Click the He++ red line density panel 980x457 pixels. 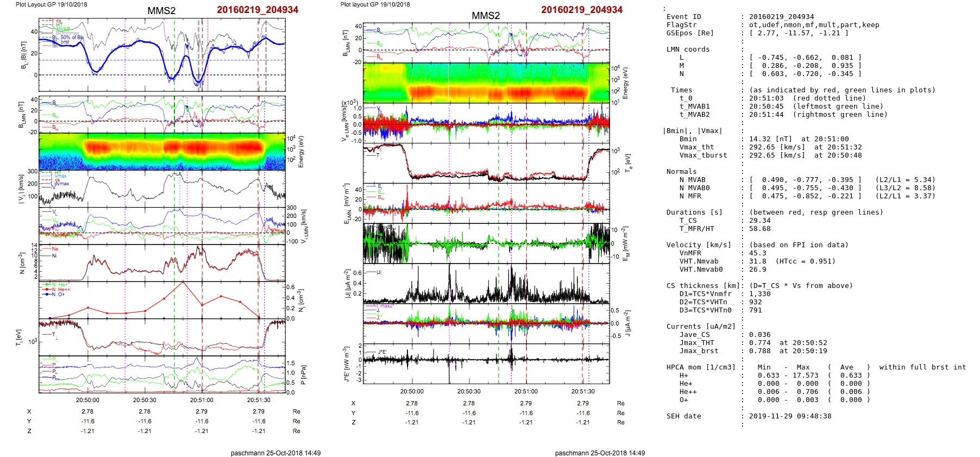pos(162,300)
